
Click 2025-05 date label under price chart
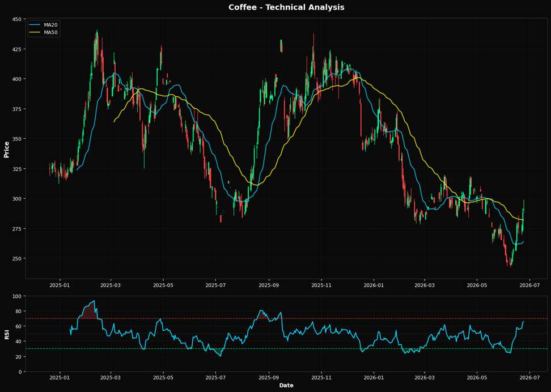point(163,285)
